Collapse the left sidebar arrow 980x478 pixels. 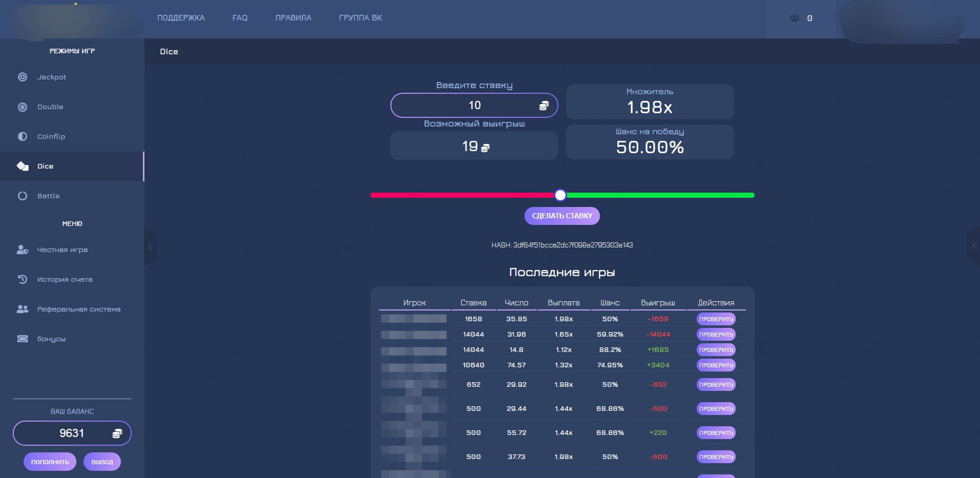(150, 246)
